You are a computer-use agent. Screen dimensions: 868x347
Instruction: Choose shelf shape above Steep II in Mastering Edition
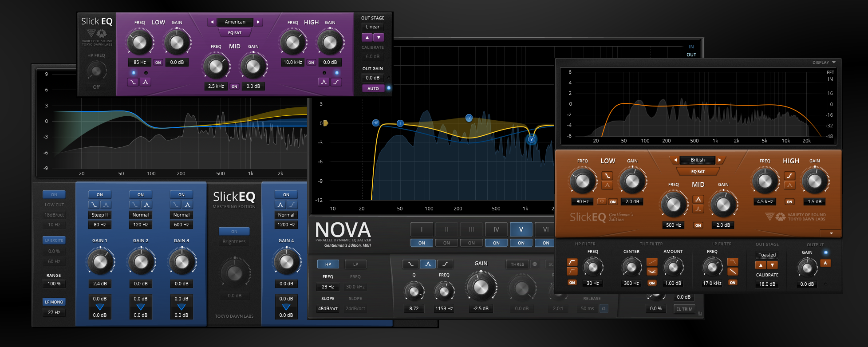(94, 205)
